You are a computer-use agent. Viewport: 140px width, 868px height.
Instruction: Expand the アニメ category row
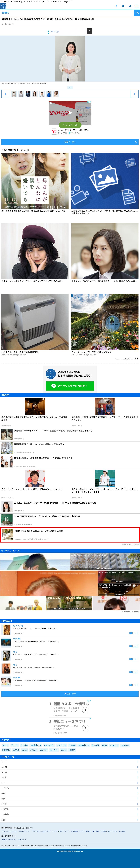point(70,762)
